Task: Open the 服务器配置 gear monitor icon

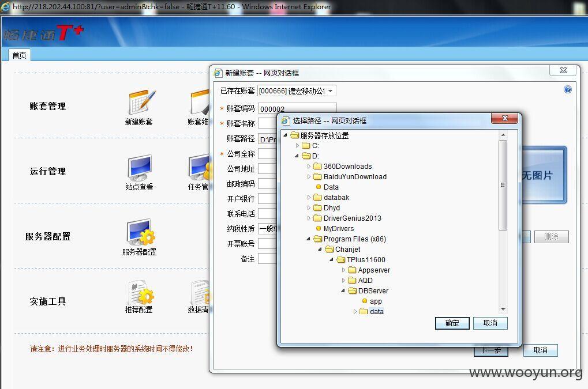Action: coord(141,232)
